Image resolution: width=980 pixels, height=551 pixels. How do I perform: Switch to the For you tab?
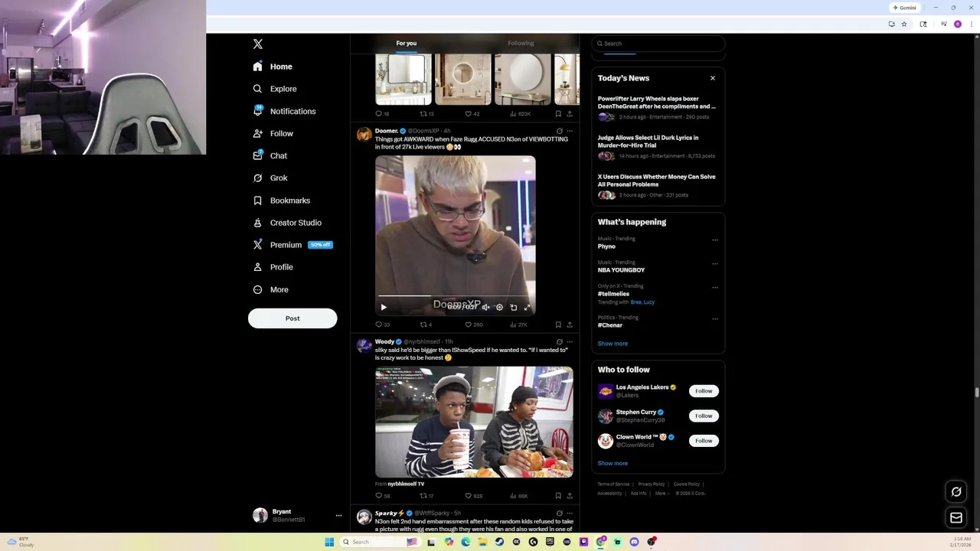click(407, 44)
